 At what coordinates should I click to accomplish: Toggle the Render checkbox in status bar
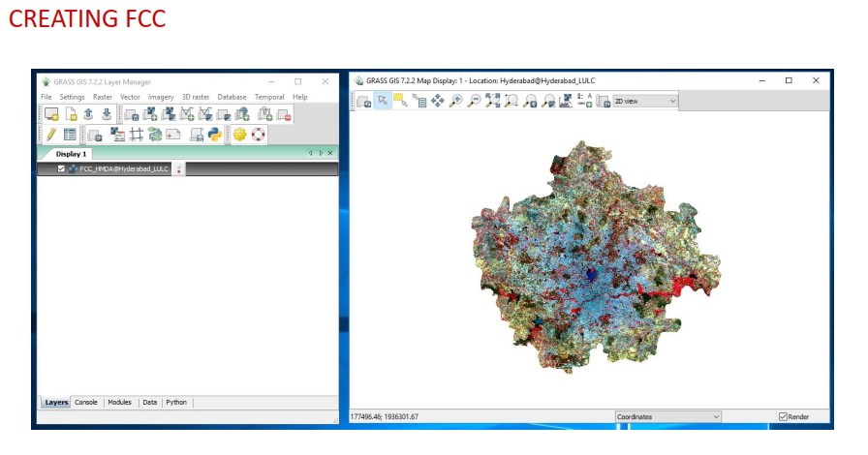coord(784,416)
